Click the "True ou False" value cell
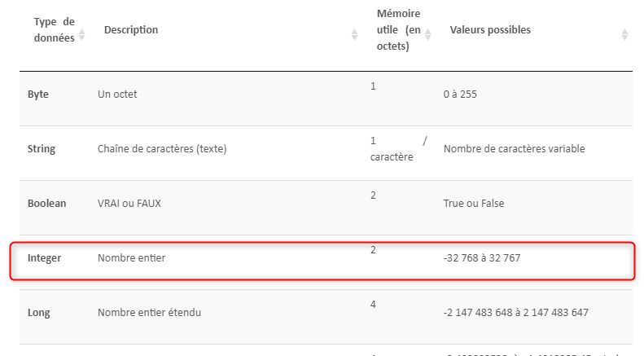This screenshot has width=644, height=356. coord(474,204)
